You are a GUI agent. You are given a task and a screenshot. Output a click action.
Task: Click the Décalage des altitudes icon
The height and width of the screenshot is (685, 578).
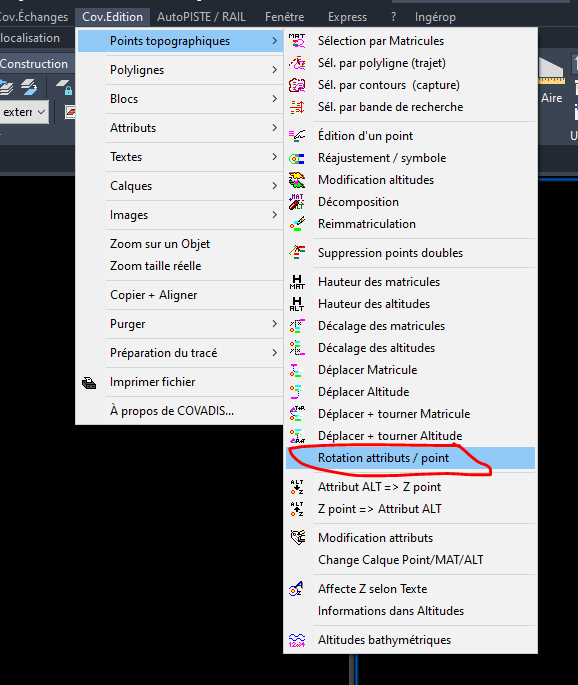pyautogui.click(x=297, y=348)
